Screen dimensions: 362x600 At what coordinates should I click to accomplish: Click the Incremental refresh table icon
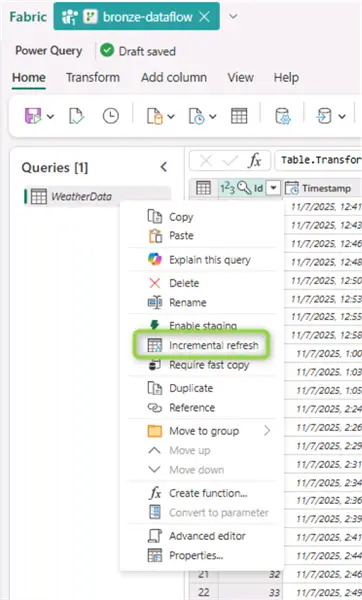coord(155,345)
